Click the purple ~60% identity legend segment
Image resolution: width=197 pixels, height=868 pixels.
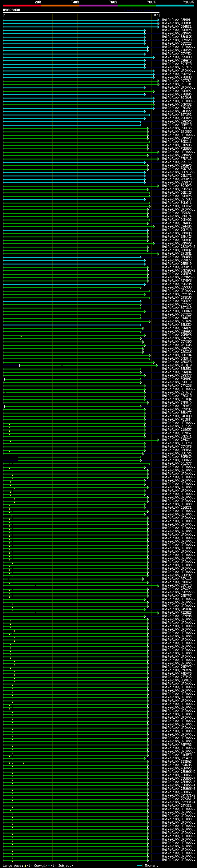tap(98, 6)
